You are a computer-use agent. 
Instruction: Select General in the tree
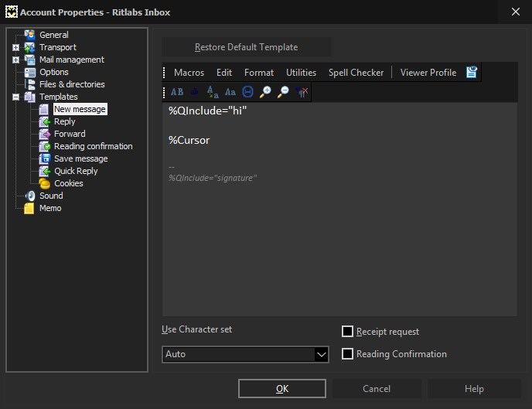coord(54,35)
